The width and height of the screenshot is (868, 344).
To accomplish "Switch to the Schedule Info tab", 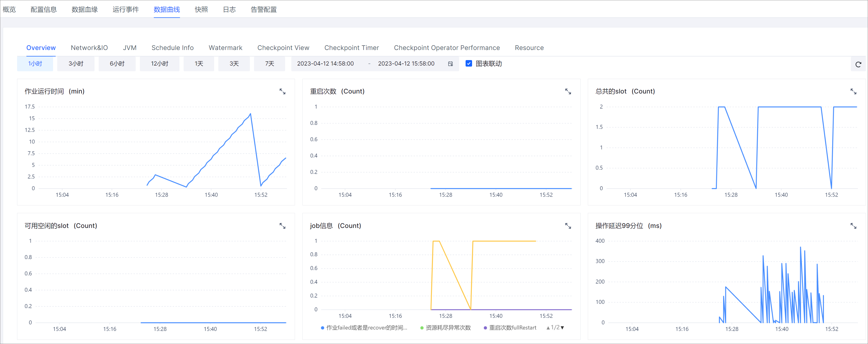I will pyautogui.click(x=172, y=48).
